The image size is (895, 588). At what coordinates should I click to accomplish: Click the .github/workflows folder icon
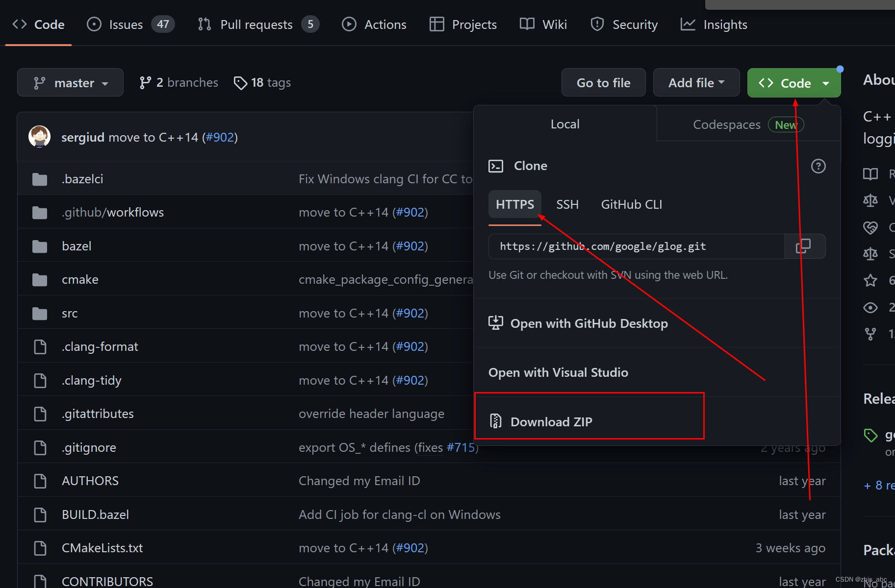point(40,213)
